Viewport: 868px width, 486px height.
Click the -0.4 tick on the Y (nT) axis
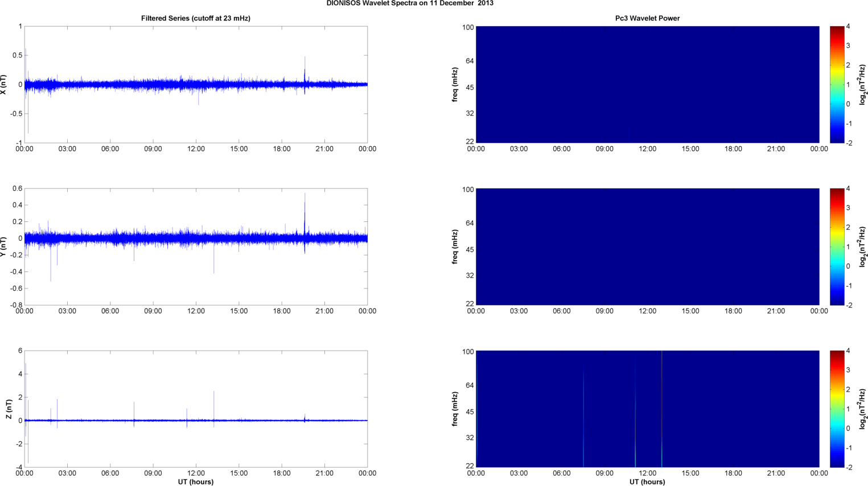coord(15,272)
